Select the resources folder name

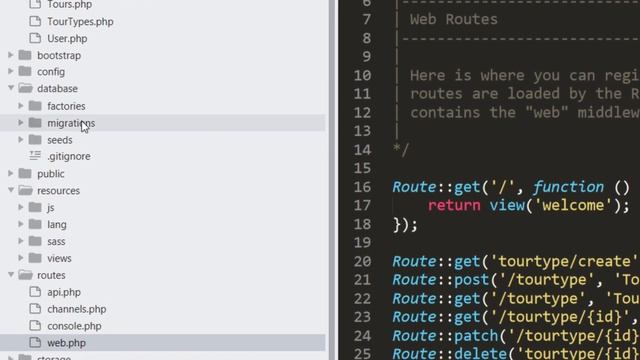coord(59,191)
